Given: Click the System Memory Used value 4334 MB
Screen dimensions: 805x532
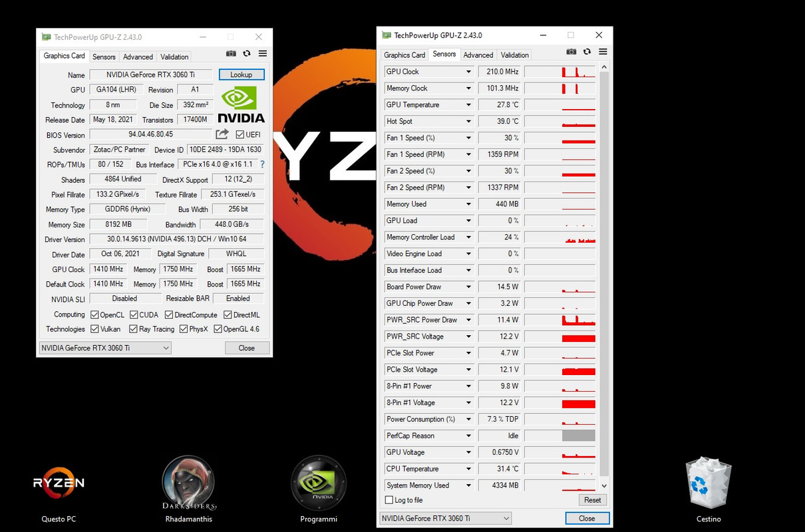Looking at the screenshot, I should [500, 485].
